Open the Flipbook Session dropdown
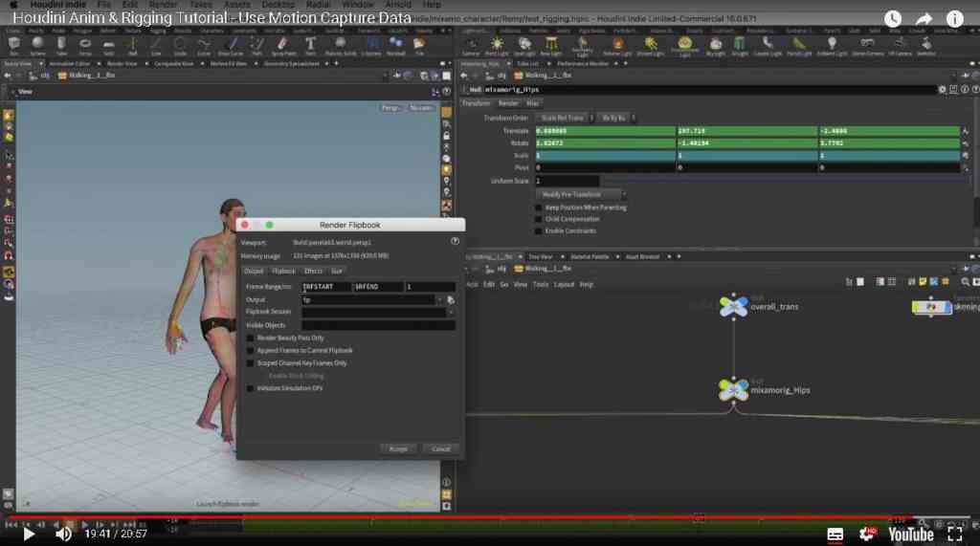This screenshot has width=980, height=546. (450, 312)
